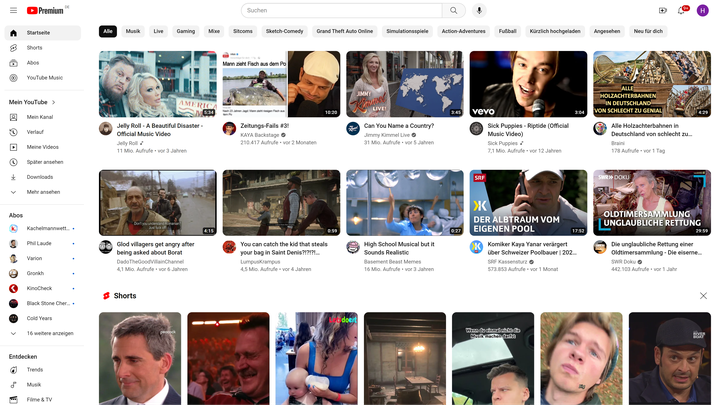
Task: Play High School Musical Realistic thumbnail
Action: tap(405, 202)
